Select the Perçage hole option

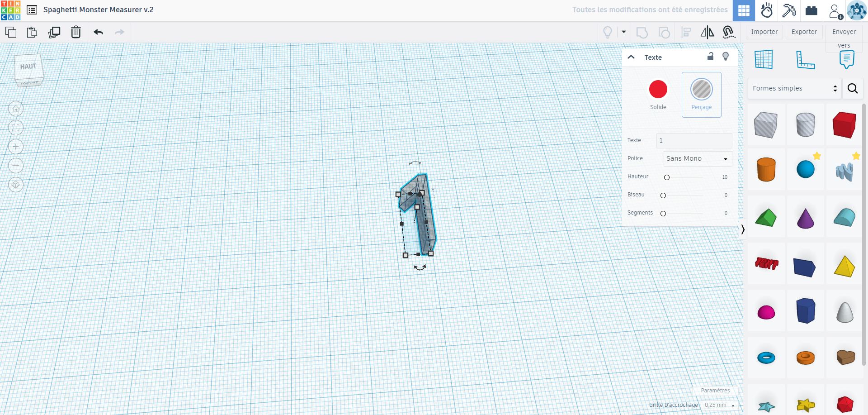pos(702,95)
